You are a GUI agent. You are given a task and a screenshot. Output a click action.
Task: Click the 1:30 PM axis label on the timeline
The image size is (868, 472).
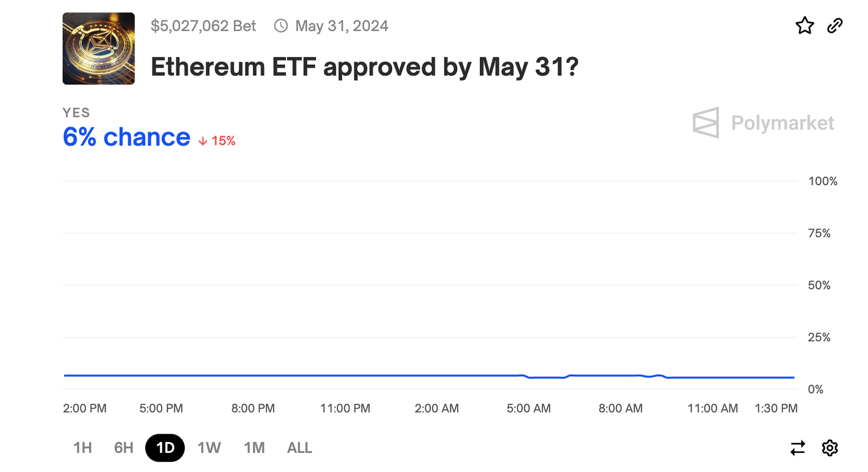coord(776,408)
